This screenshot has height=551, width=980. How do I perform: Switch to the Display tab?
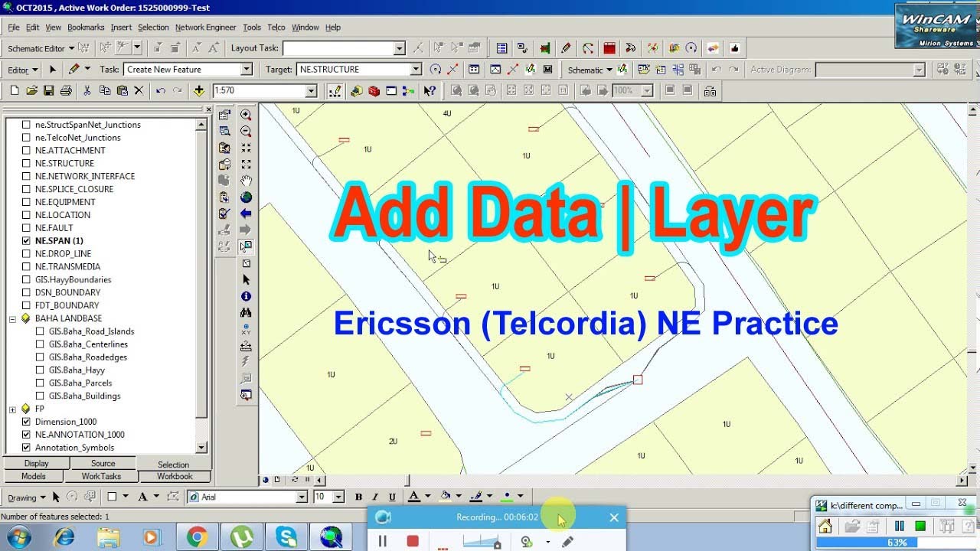[36, 463]
